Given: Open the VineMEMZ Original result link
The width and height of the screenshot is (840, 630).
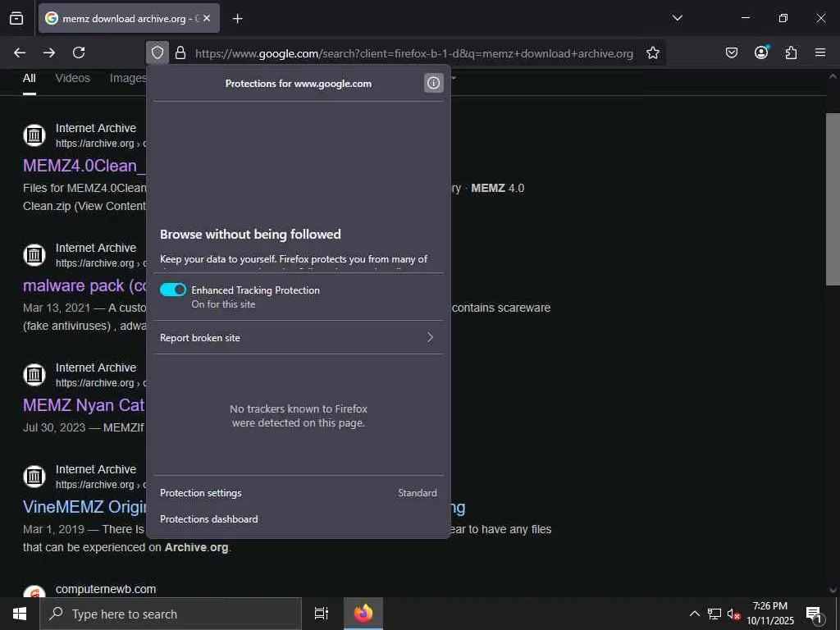Looking at the screenshot, I should click(84, 507).
